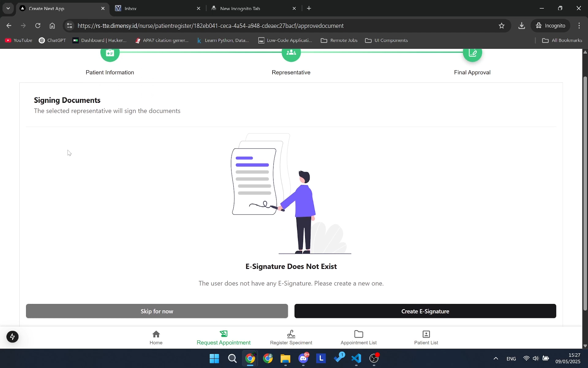This screenshot has width=588, height=368.
Task: Switch to the New Incognito Tab
Action: 248,8
